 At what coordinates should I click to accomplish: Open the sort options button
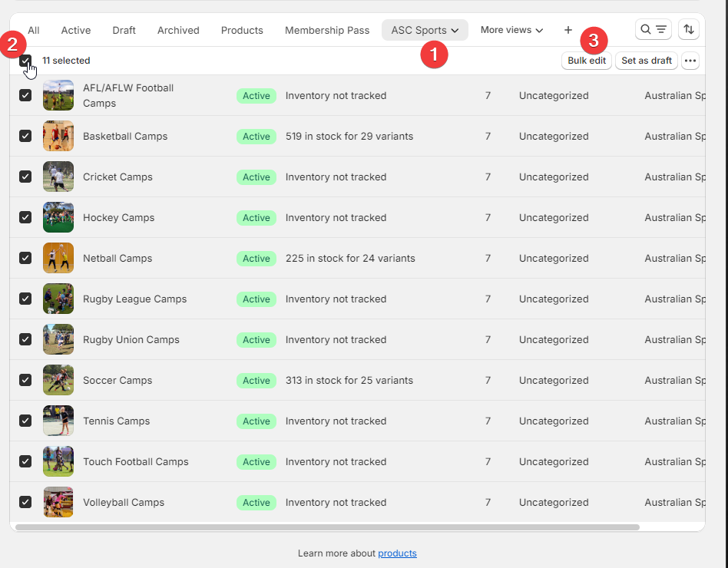[x=689, y=30]
